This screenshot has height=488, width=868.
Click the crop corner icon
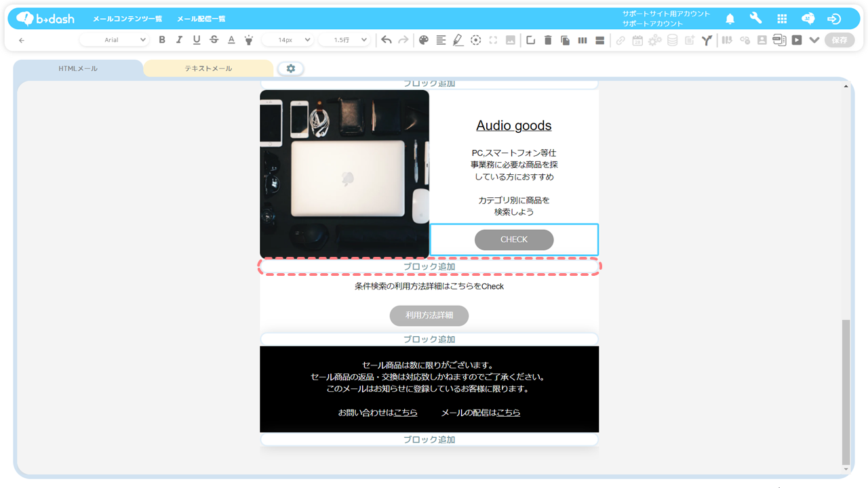click(x=530, y=40)
